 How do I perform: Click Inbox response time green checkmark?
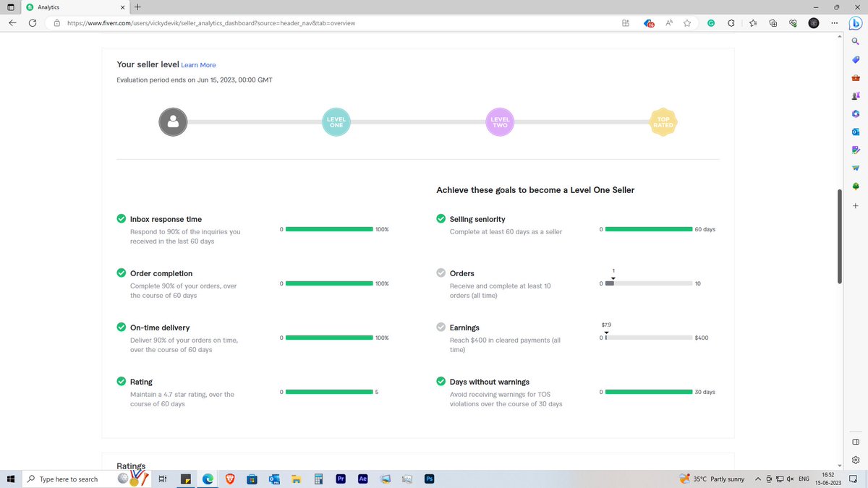click(122, 219)
